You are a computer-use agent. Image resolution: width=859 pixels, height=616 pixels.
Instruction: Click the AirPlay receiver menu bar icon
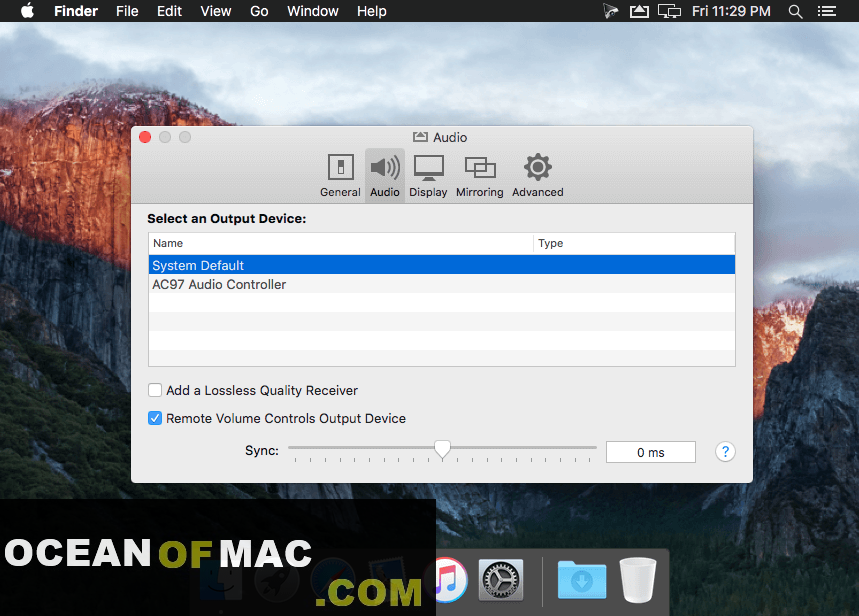pos(639,11)
